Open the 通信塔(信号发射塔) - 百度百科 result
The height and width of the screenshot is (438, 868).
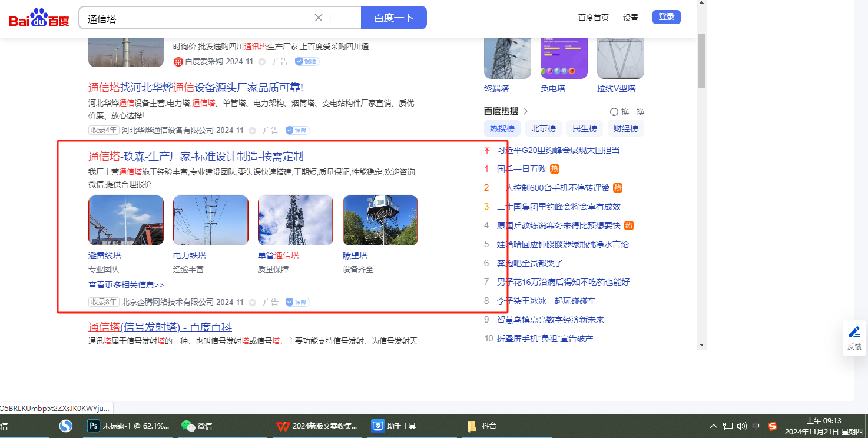(x=160, y=327)
